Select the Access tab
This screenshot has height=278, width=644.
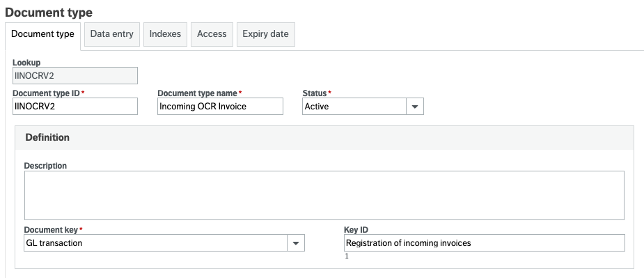[212, 34]
